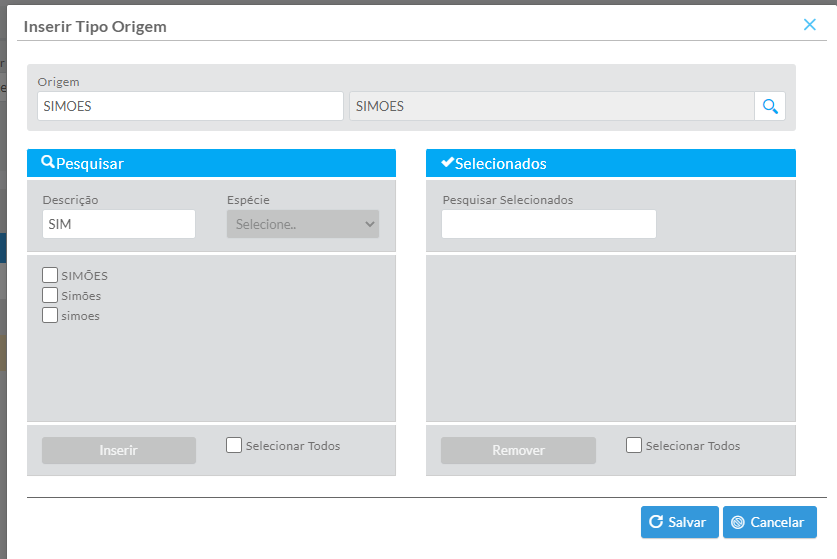Click the refresh icon on Salvar
Viewport: 837px width, 559px height.
(656, 522)
